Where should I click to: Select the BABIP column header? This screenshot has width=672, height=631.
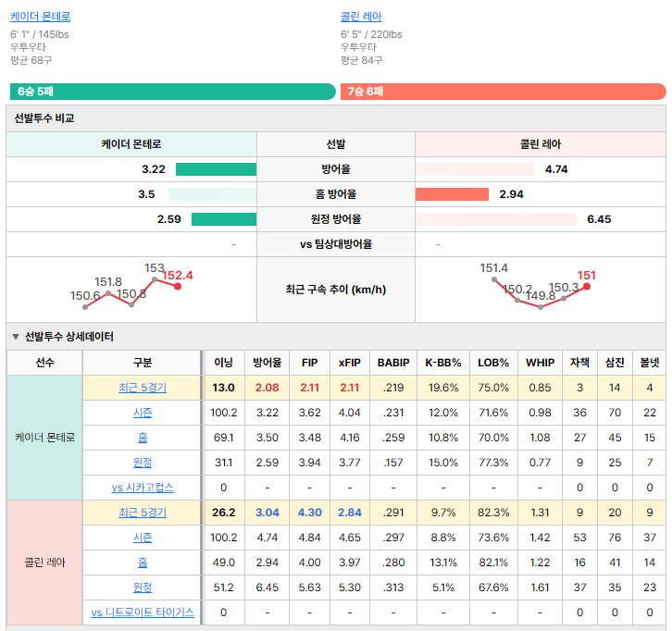pos(393,363)
